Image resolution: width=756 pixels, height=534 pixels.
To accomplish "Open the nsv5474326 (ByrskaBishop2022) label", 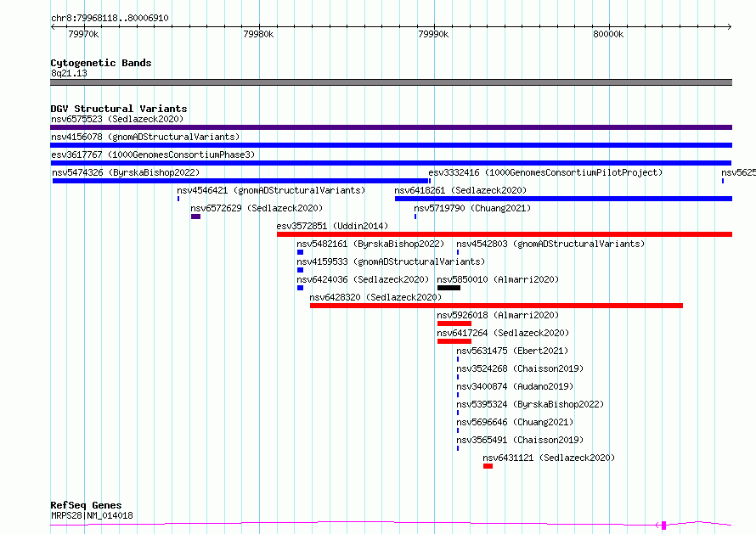I will click(126, 172).
